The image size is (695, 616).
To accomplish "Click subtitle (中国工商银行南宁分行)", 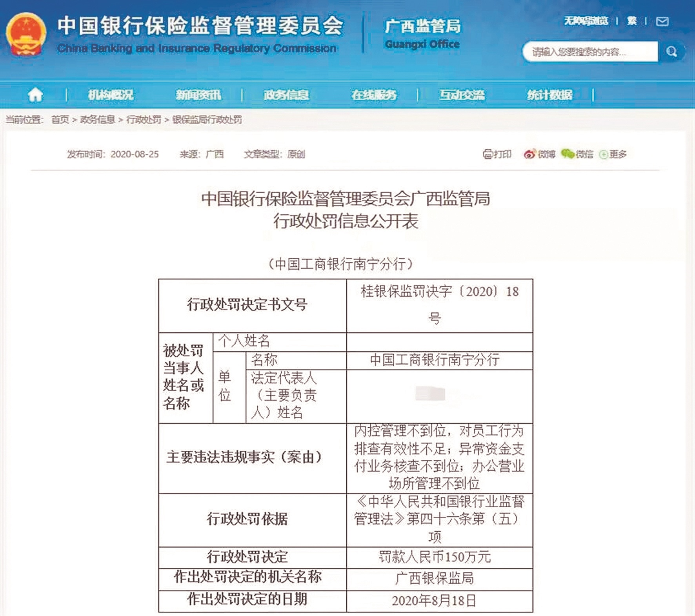I will pos(340,264).
